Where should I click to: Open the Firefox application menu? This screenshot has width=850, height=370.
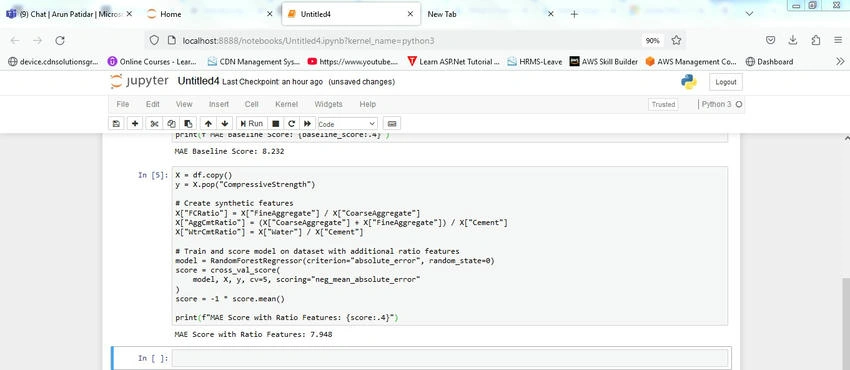coord(838,41)
